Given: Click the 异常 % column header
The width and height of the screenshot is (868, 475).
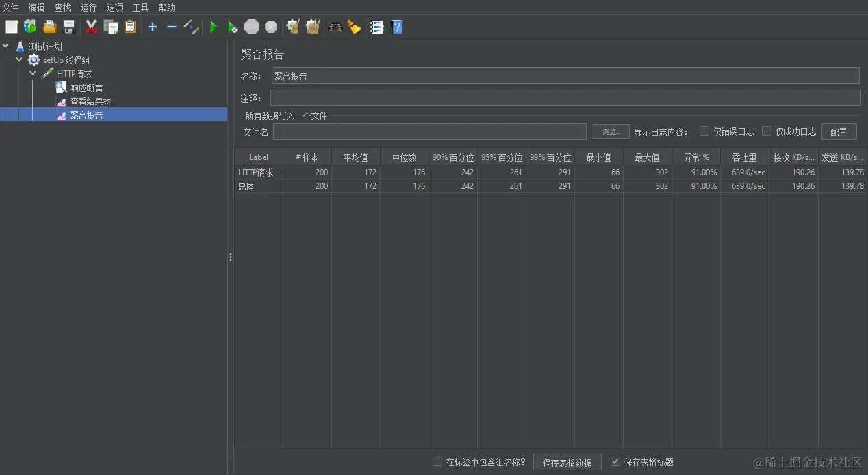Looking at the screenshot, I should (696, 157).
